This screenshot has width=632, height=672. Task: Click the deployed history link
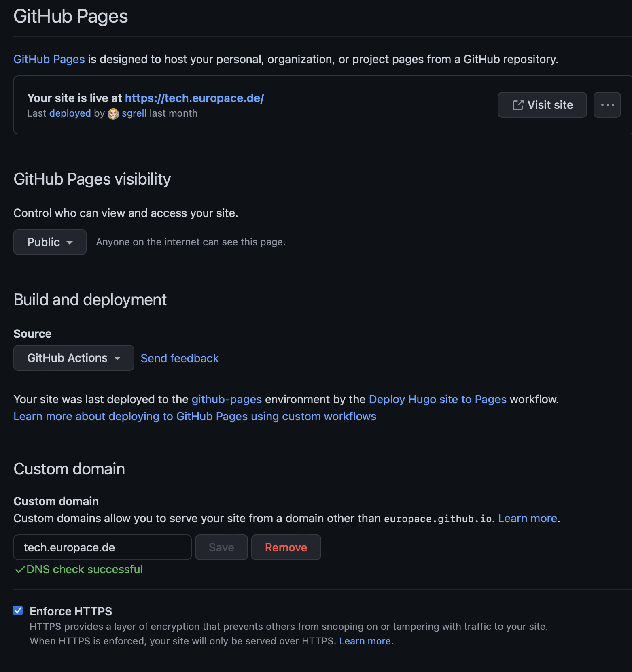click(70, 114)
